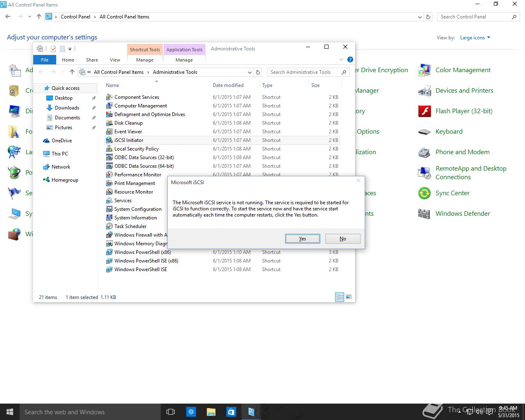Click No in the Microsoft iSCSI dialog
Image resolution: width=525 pixels, height=420 pixels.
[343, 239]
